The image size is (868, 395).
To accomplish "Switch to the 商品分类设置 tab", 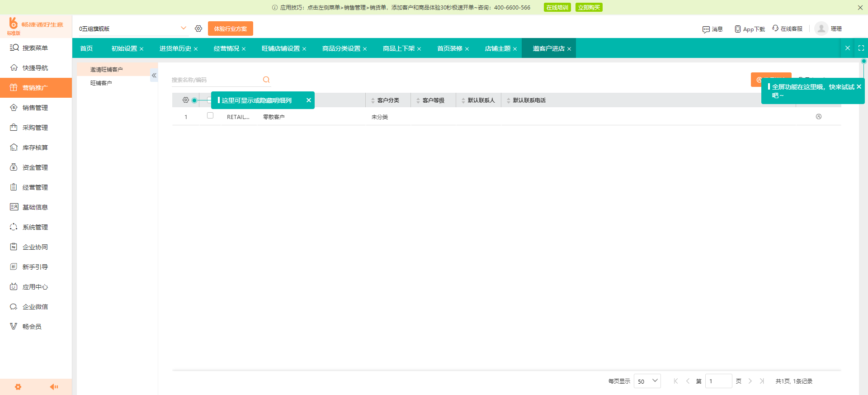I will (341, 48).
